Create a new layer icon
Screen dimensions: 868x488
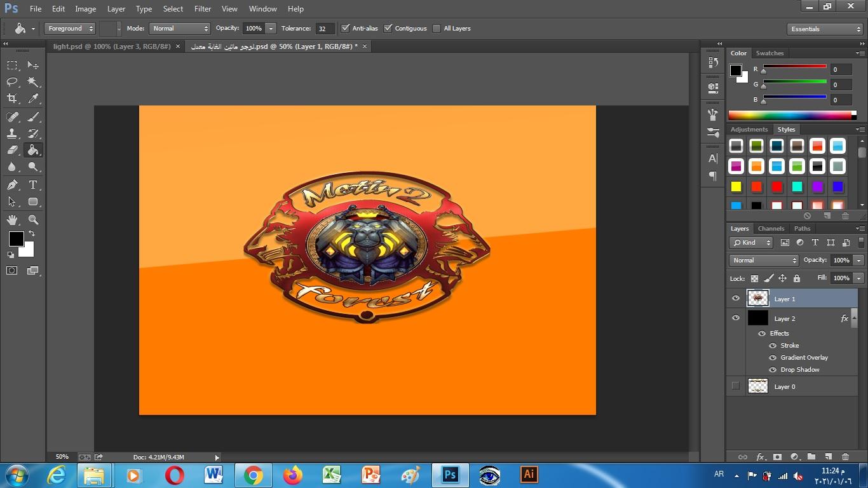click(x=828, y=457)
